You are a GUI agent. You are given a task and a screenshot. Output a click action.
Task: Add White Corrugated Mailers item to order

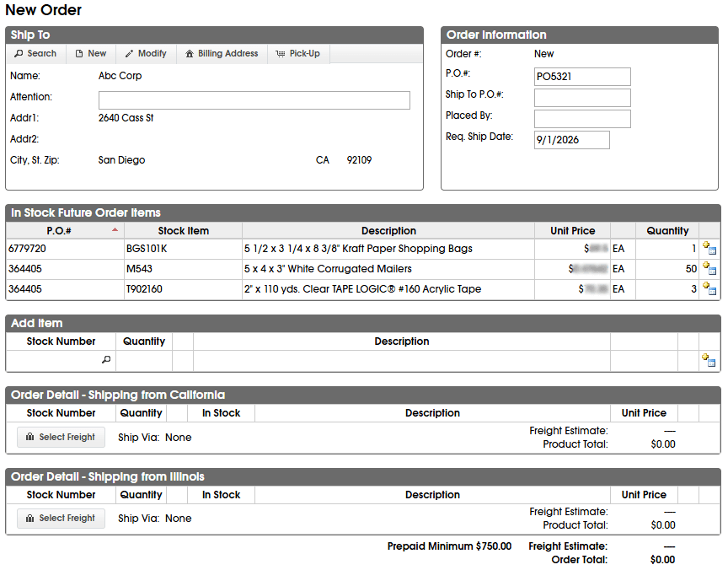(709, 268)
